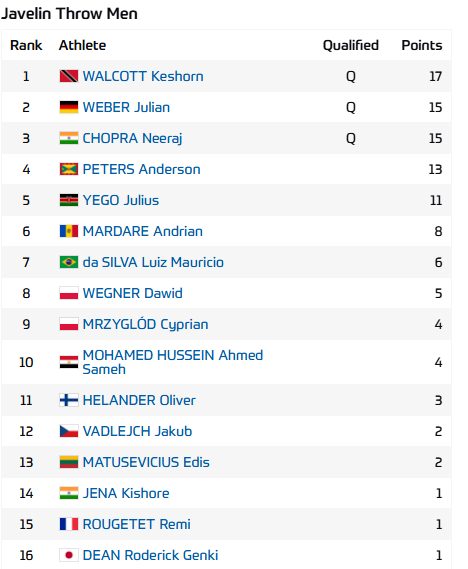Viewport: 468px width, 569px height.
Task: Open JENA Kishore athlete profile
Action: (x=126, y=493)
